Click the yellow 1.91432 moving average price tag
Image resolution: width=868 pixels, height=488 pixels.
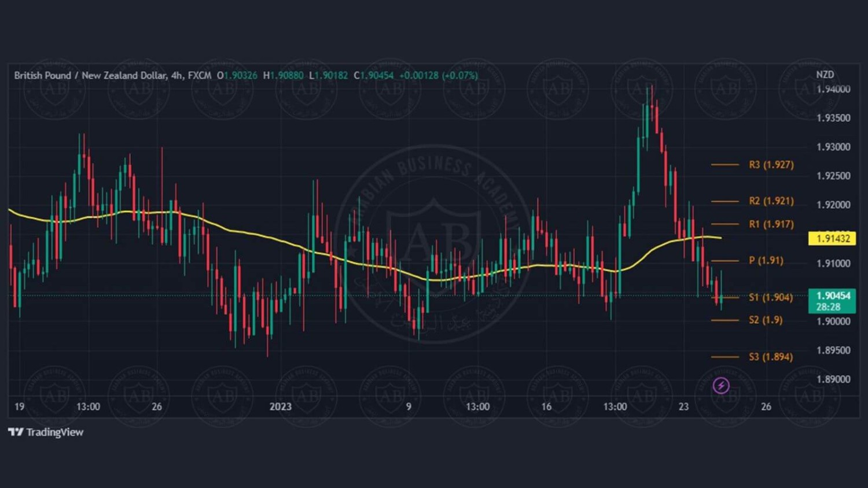[x=832, y=238]
